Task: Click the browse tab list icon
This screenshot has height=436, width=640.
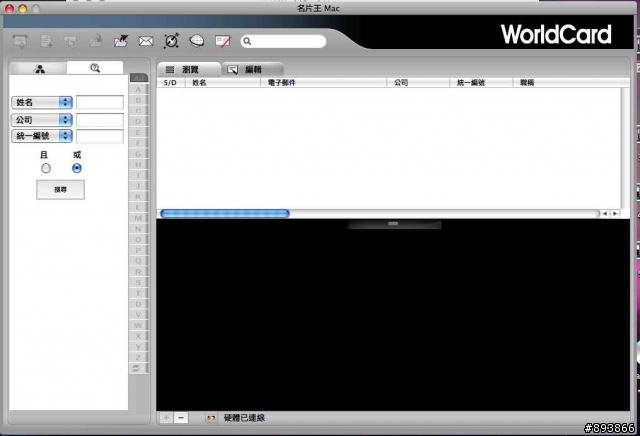Action: click(x=170, y=70)
